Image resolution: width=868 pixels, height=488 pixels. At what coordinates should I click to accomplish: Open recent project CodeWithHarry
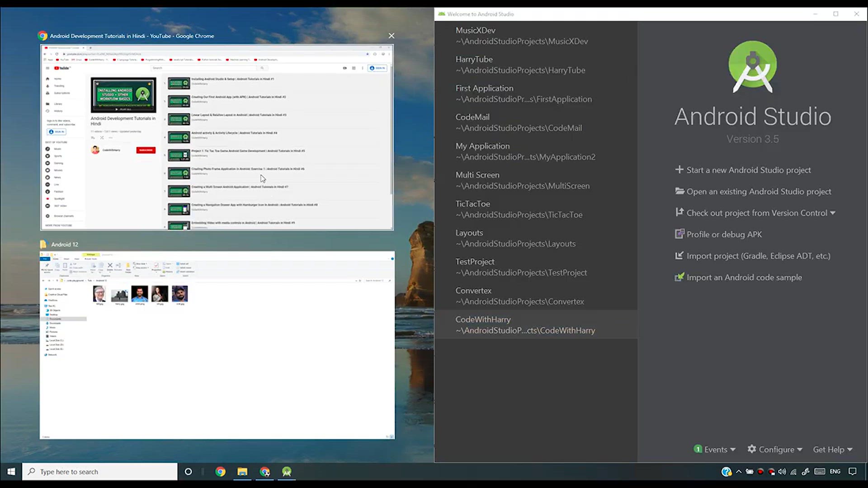pos(536,324)
